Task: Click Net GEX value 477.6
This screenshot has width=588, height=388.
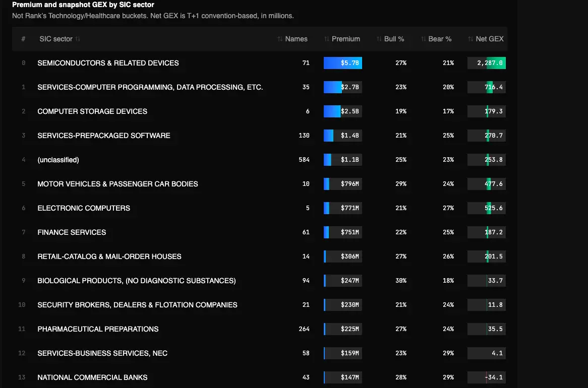Action: (x=486, y=184)
